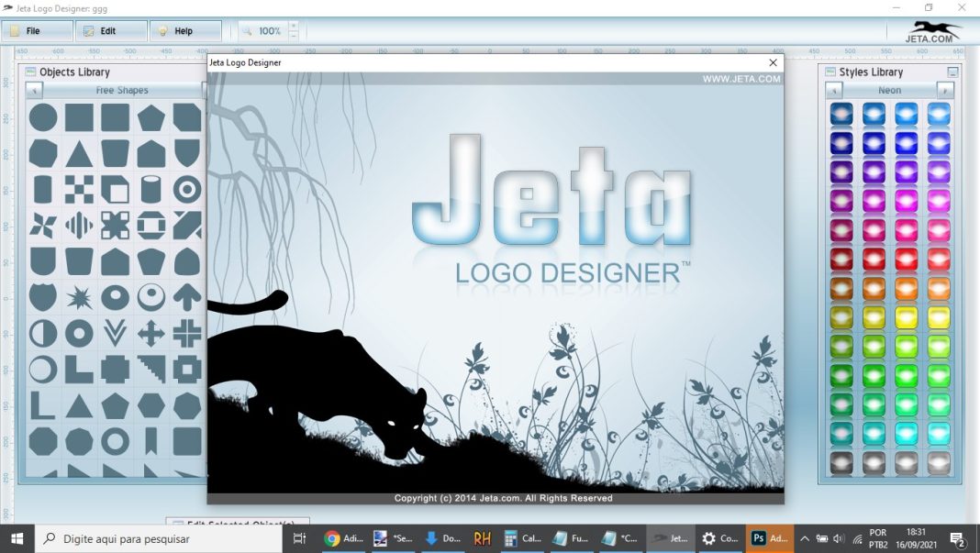Select the upward arrow shape
980x553 pixels.
tap(189, 295)
